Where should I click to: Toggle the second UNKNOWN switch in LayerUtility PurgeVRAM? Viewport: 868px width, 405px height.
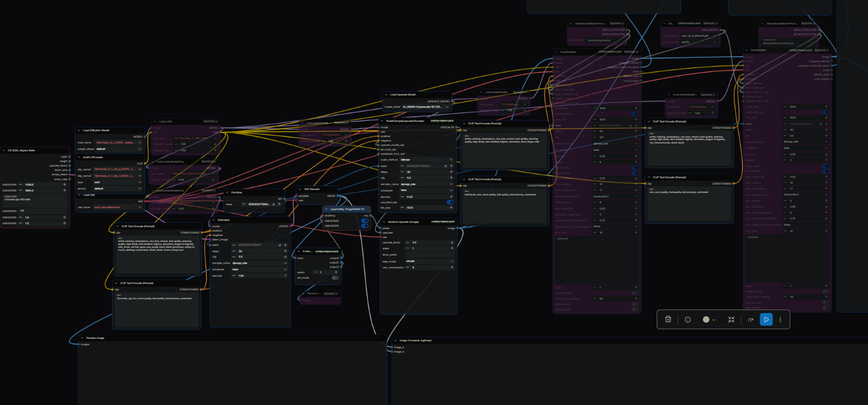365,226
